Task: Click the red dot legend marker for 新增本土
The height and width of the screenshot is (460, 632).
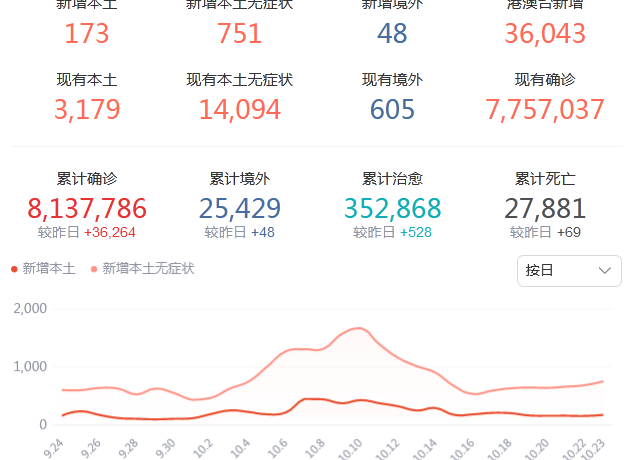Action: 14,269
